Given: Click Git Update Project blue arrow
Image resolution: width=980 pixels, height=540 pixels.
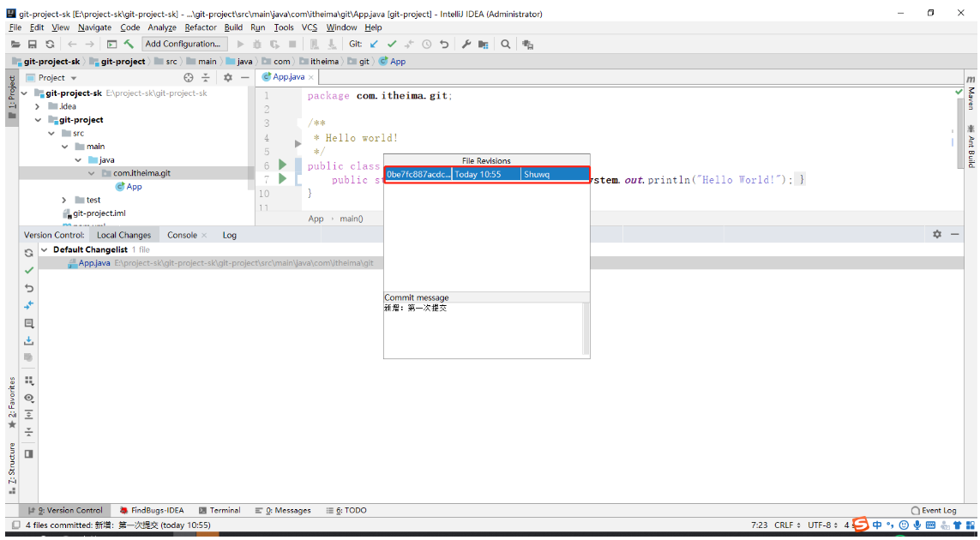Looking at the screenshot, I should 374,45.
